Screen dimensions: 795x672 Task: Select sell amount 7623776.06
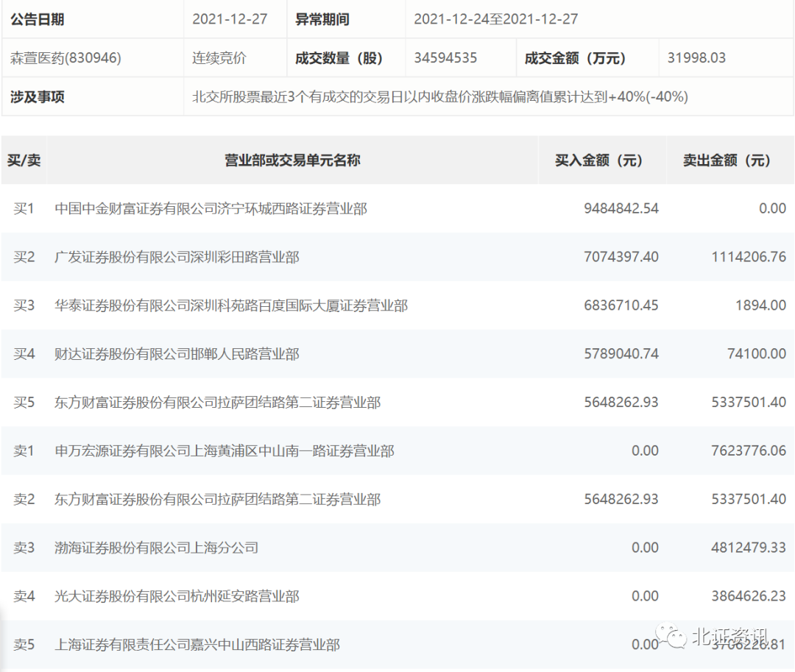pyautogui.click(x=749, y=451)
